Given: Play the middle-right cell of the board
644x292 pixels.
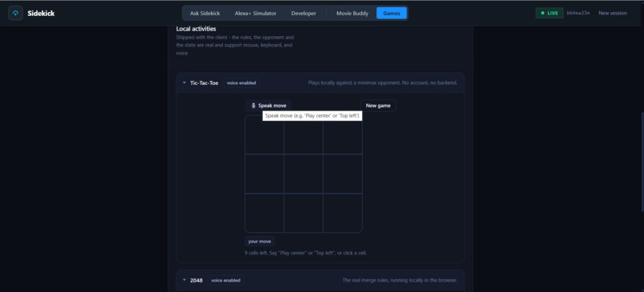Looking at the screenshot, I should [343, 174].
